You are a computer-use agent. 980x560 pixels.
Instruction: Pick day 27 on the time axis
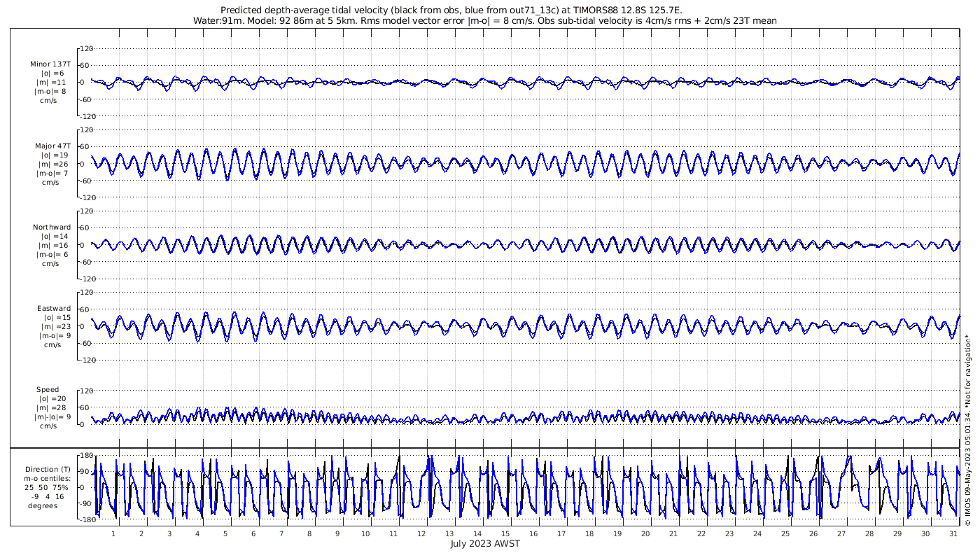(841, 533)
